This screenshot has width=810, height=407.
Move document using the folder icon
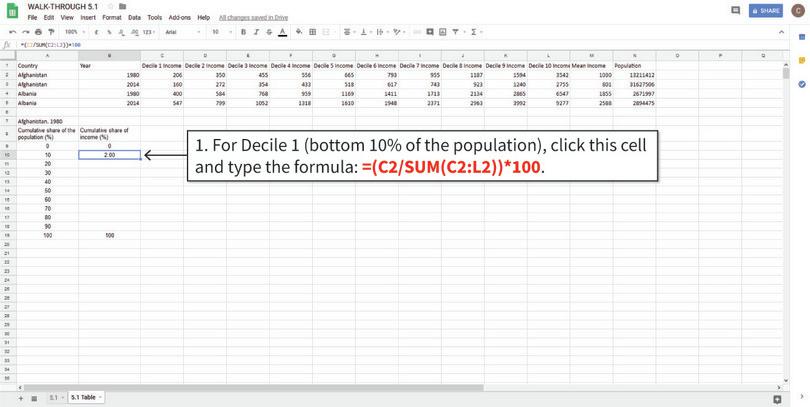(x=122, y=7)
